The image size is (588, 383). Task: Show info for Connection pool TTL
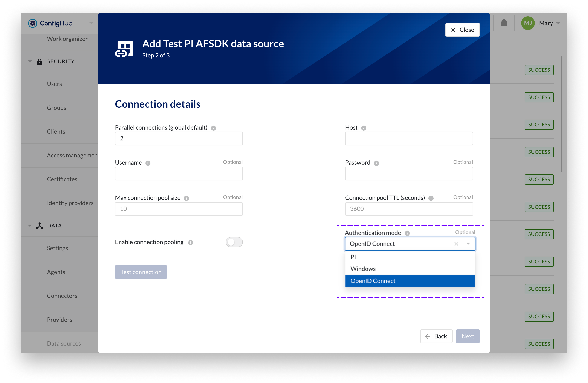pyautogui.click(x=431, y=198)
